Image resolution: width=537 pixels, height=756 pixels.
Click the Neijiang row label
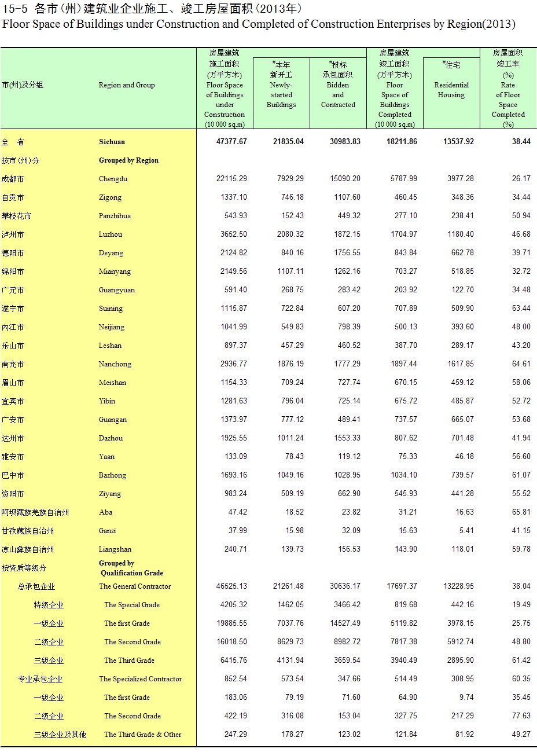coord(111,327)
